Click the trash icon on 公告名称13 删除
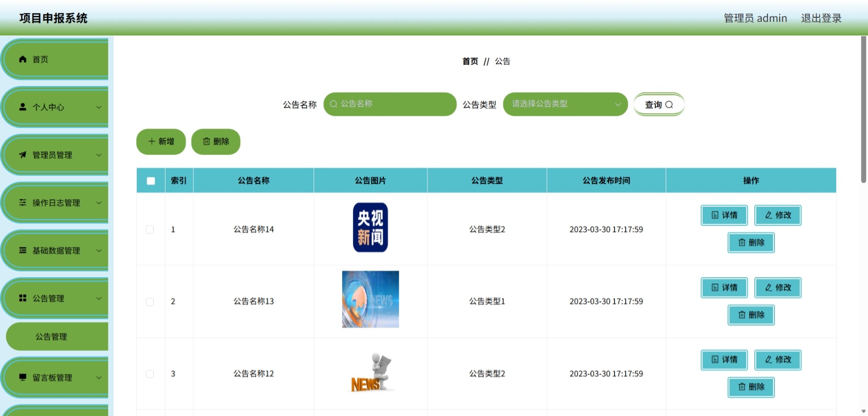This screenshot has width=868, height=416. (x=742, y=315)
